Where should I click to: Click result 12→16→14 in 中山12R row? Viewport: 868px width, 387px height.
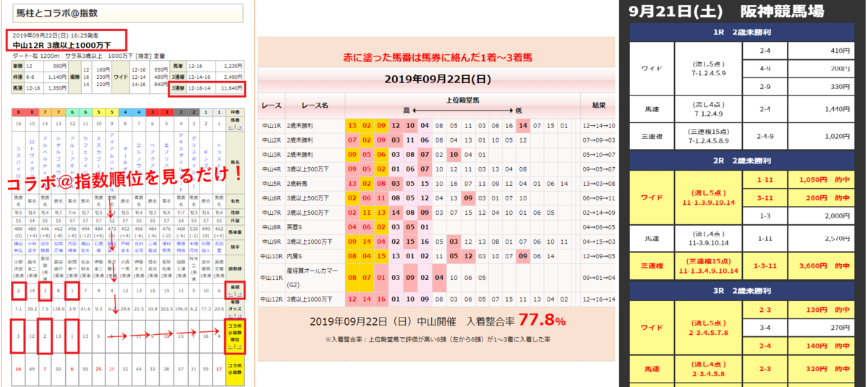pos(598,299)
